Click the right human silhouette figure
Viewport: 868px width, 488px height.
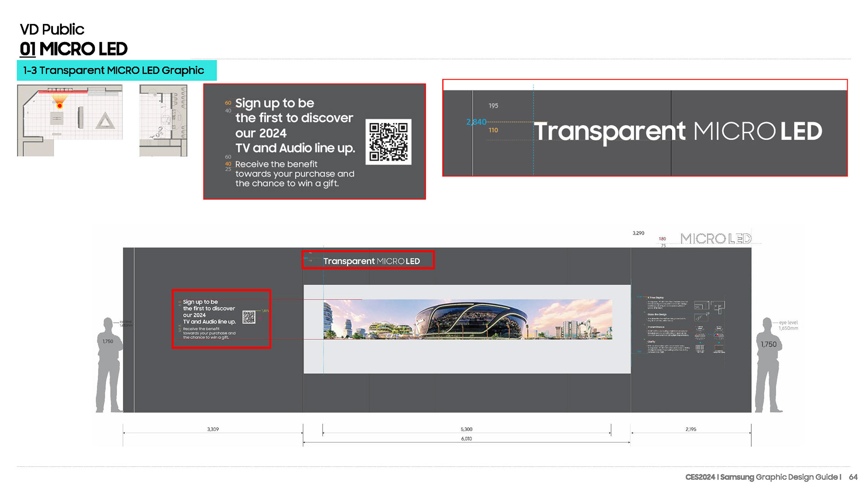(769, 365)
